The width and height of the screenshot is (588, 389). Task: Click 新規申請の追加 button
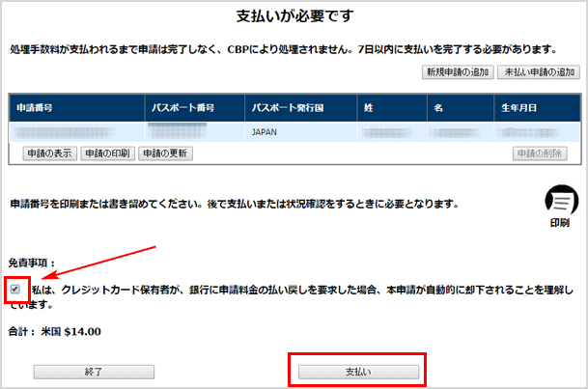pos(458,72)
